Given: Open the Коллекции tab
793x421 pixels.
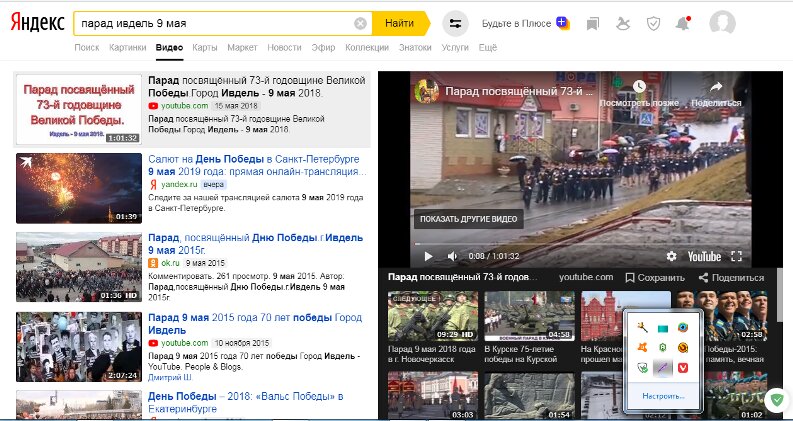Looking at the screenshot, I should coord(367,48).
